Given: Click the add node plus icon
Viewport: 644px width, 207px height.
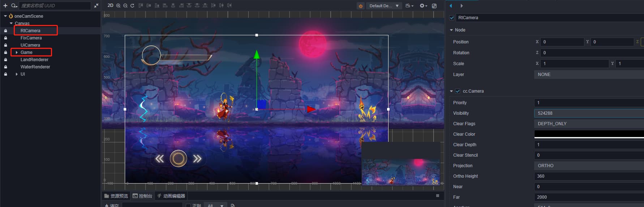Looking at the screenshot, I should (5, 6).
